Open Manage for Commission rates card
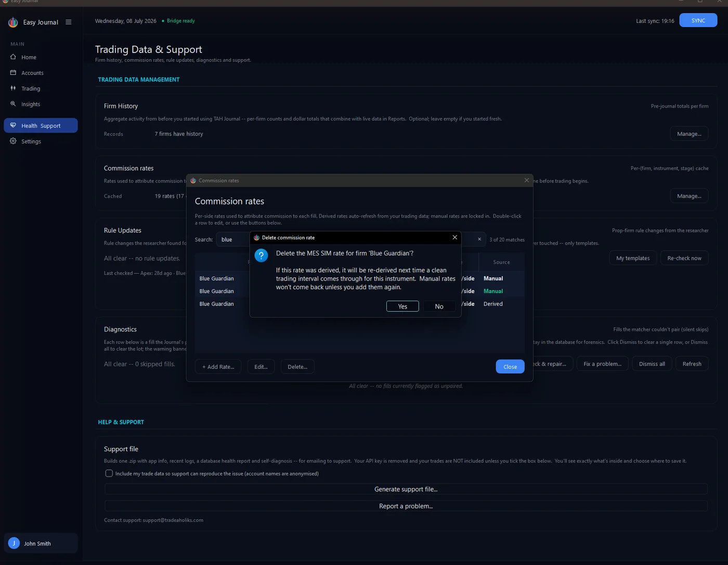Image resolution: width=728 pixels, height=565 pixels. (x=689, y=196)
